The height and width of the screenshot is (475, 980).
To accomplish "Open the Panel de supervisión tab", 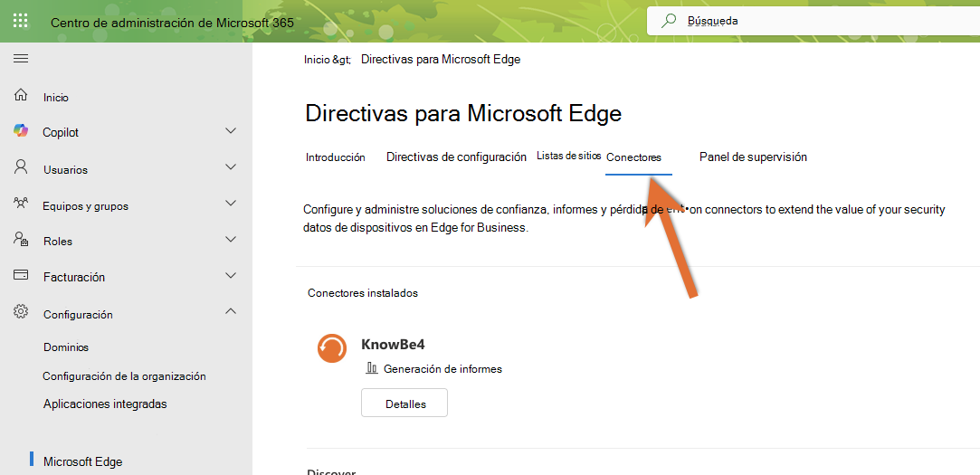I will point(753,157).
